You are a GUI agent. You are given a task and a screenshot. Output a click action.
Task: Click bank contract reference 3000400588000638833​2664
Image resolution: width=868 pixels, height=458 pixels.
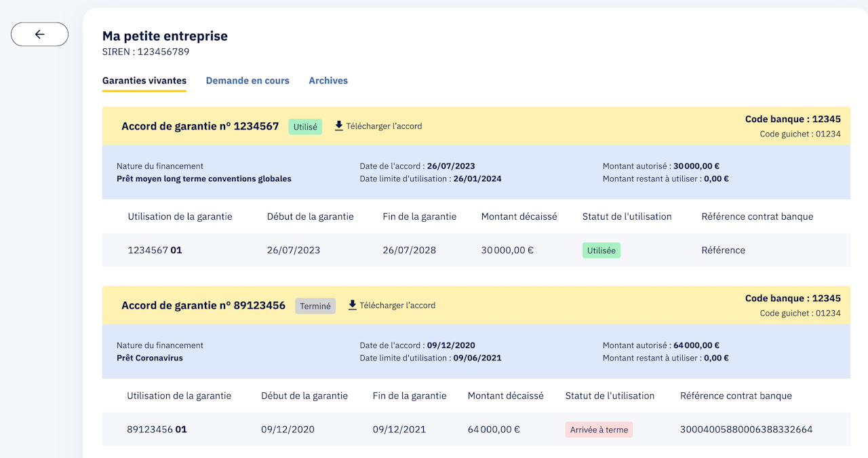pyautogui.click(x=746, y=430)
